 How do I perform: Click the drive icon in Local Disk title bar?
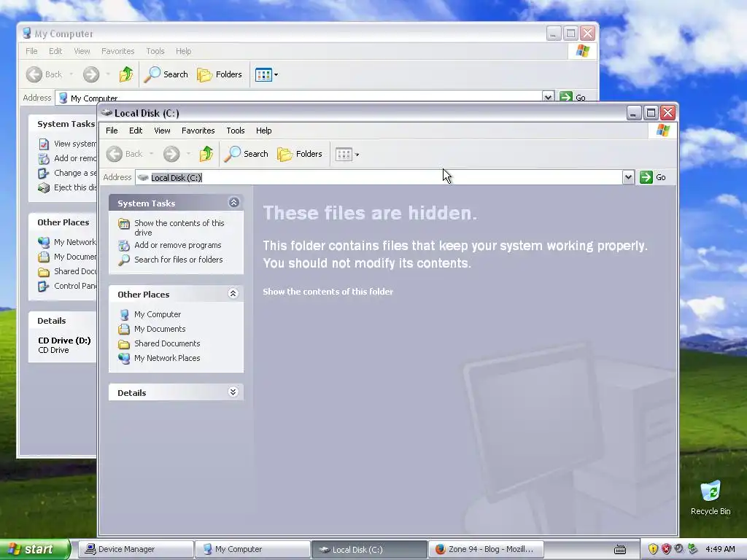(x=107, y=113)
